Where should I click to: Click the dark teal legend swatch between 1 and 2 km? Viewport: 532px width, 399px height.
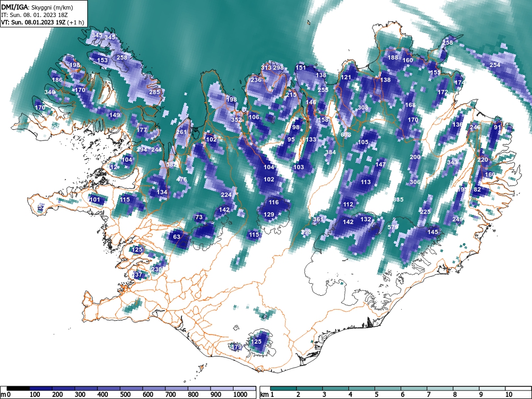284,388
